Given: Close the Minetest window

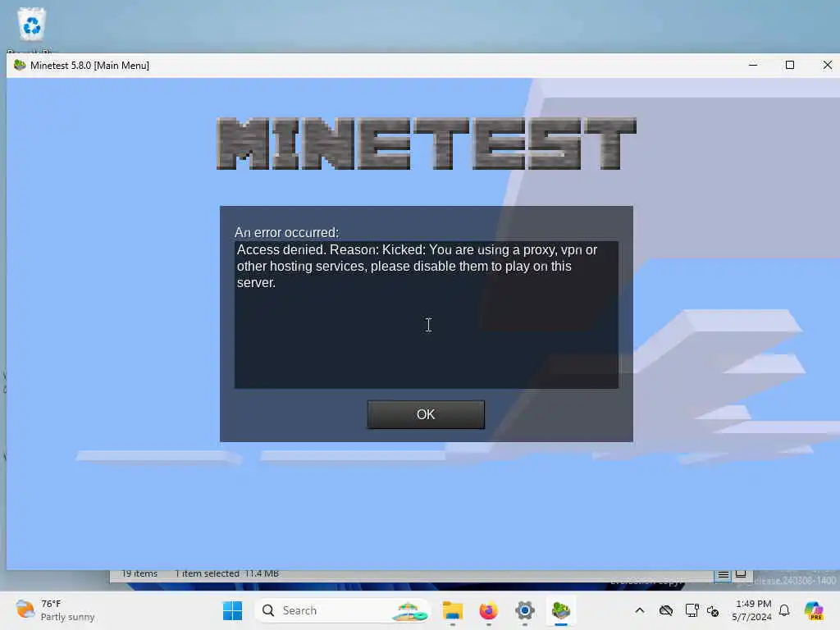Looking at the screenshot, I should click(x=827, y=66).
